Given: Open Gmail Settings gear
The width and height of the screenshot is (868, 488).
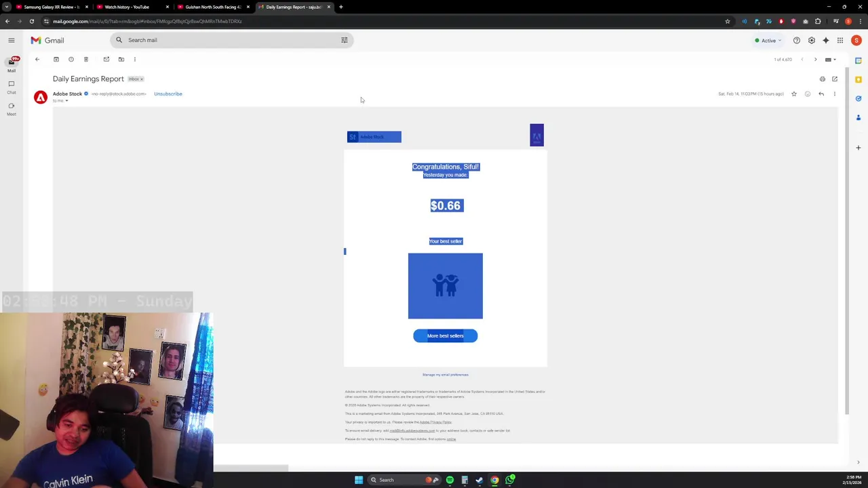Looking at the screenshot, I should coord(812,41).
